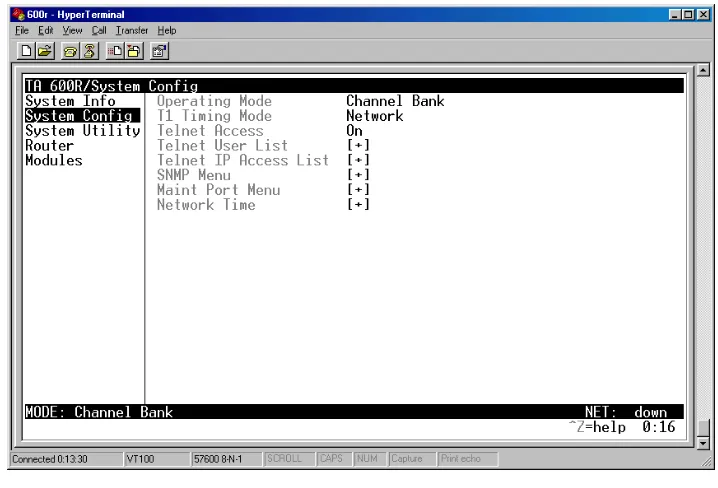
Task: Click the Connected 0:13:30 status bar field
Action: click(x=66, y=459)
